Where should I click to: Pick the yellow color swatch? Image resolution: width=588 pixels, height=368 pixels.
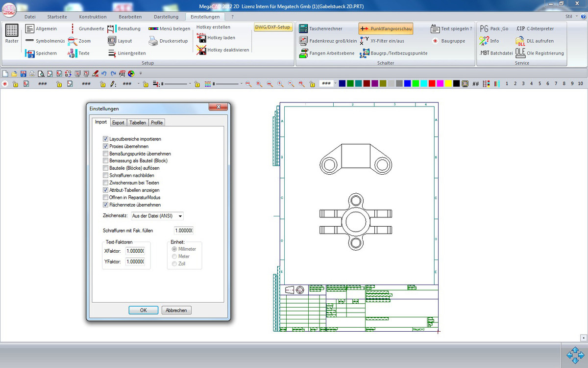click(x=448, y=84)
